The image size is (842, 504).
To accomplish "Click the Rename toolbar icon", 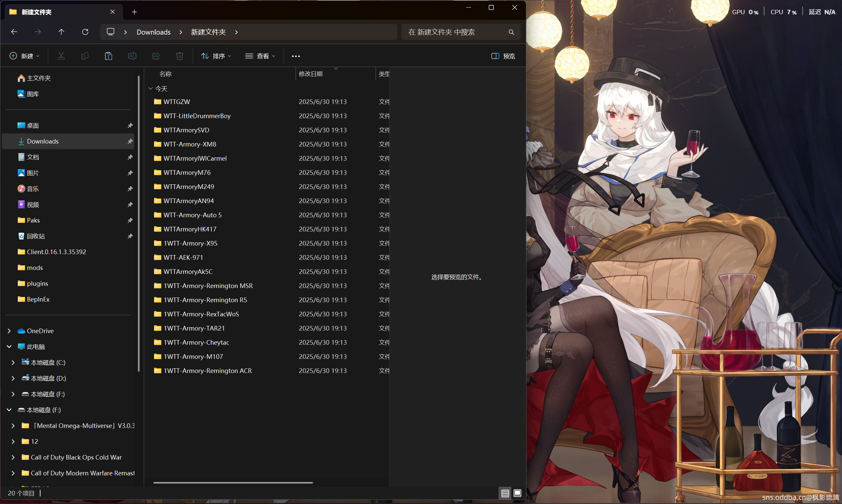I will click(132, 56).
